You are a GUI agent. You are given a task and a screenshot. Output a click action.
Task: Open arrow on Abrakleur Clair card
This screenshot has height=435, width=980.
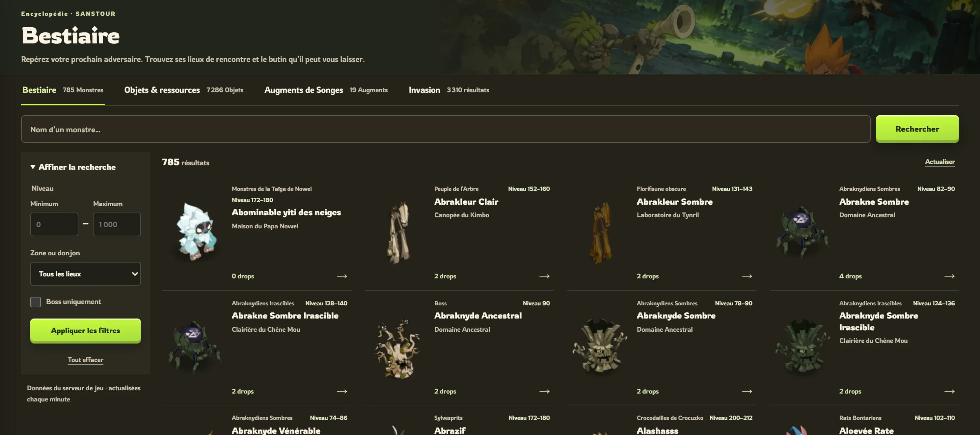click(x=544, y=276)
